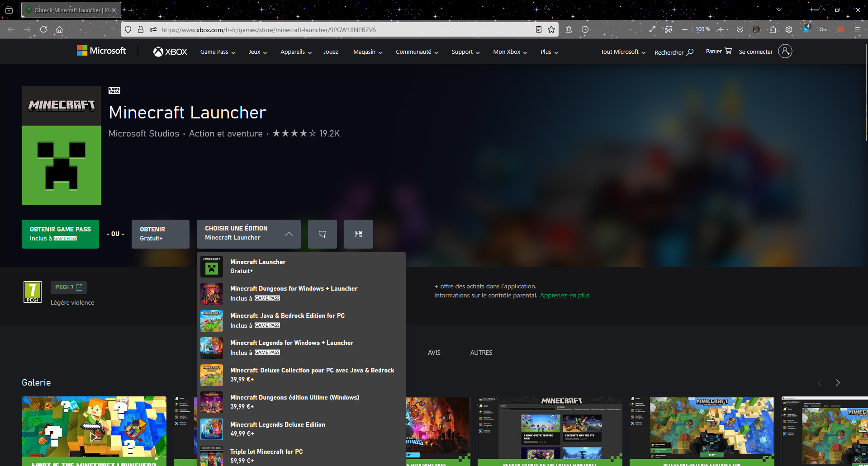868x466 pixels.
Task: Click the tracking protection shield icon
Action: 128,29
